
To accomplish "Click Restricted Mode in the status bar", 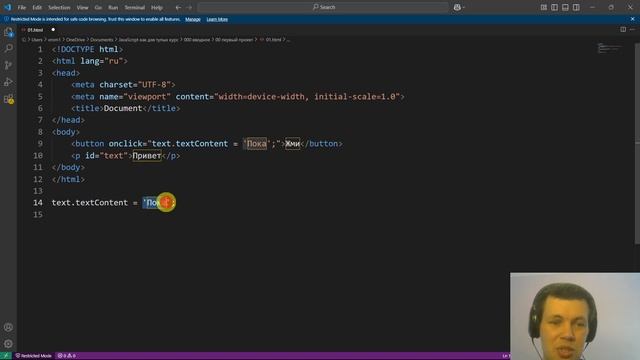I will coord(33,356).
